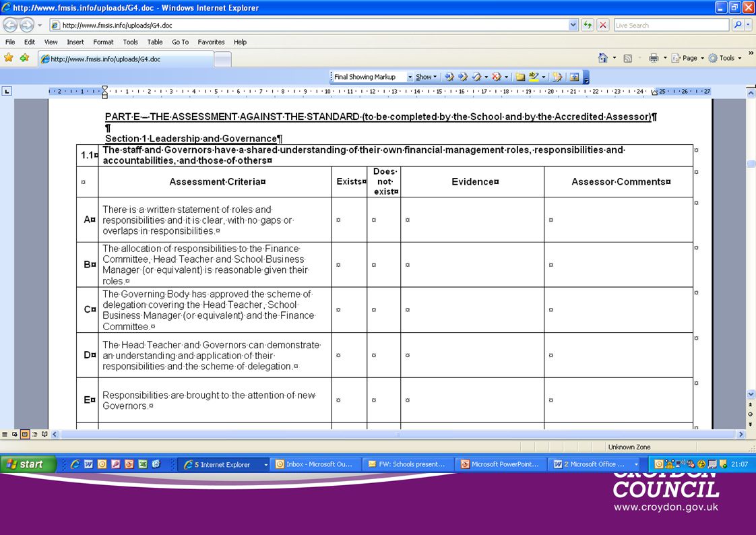Open the Edit menu
This screenshot has height=535, width=756.
click(x=30, y=42)
